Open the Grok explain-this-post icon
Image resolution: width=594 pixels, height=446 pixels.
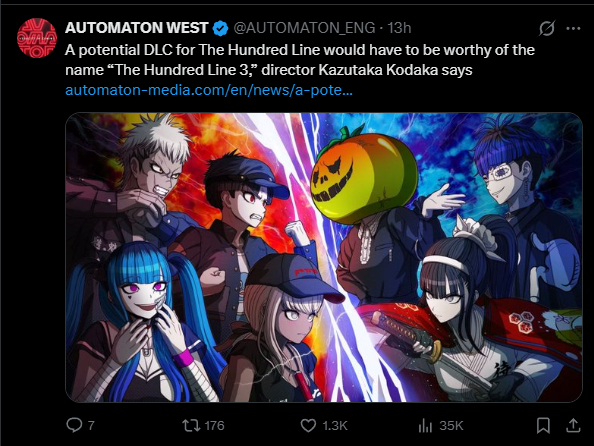547,28
